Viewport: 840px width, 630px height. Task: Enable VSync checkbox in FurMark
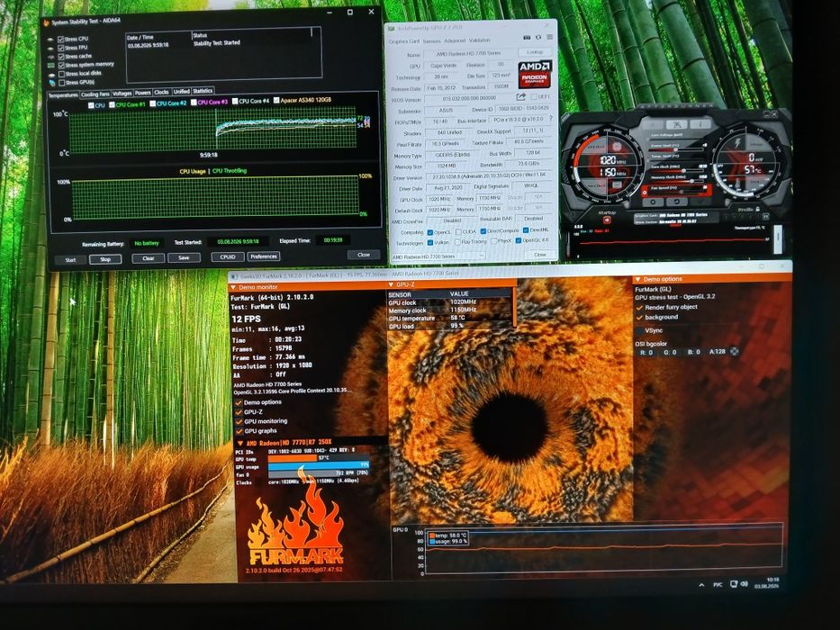(639, 331)
